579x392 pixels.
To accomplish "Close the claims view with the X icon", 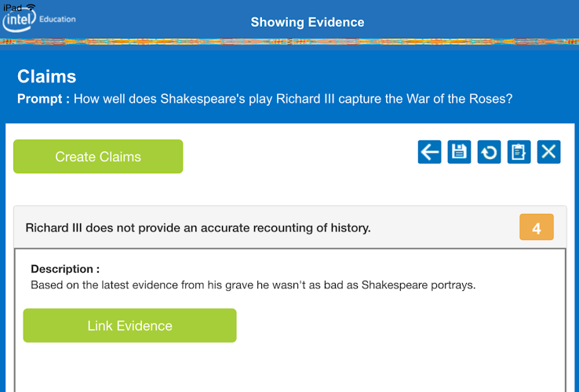I will tap(549, 152).
